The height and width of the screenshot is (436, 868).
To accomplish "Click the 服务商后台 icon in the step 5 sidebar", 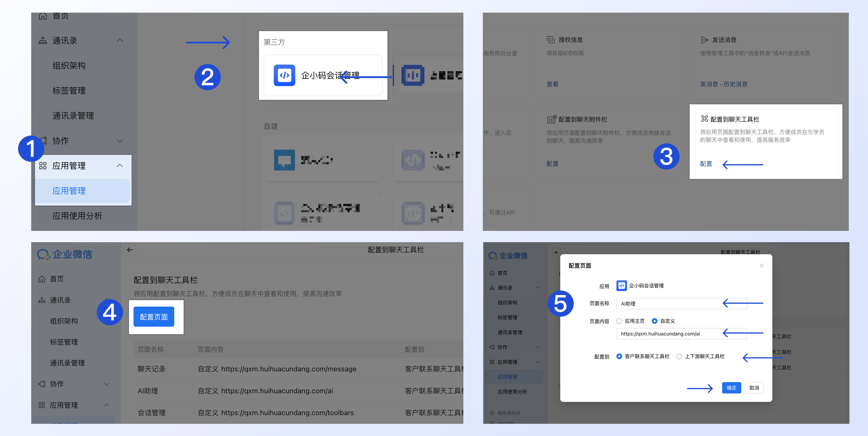I will (492, 413).
